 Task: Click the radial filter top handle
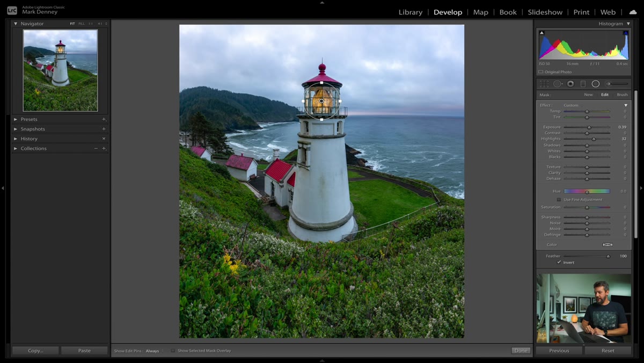pyautogui.click(x=321, y=83)
